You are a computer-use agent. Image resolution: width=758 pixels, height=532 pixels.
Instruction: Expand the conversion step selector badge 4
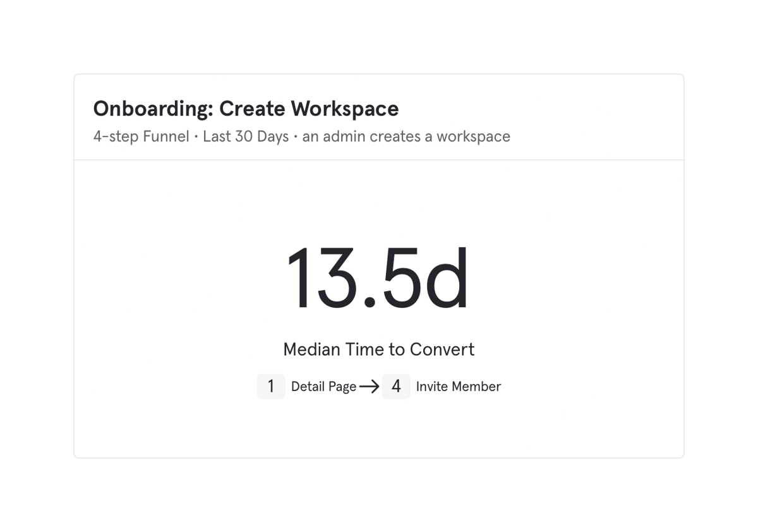(x=396, y=386)
